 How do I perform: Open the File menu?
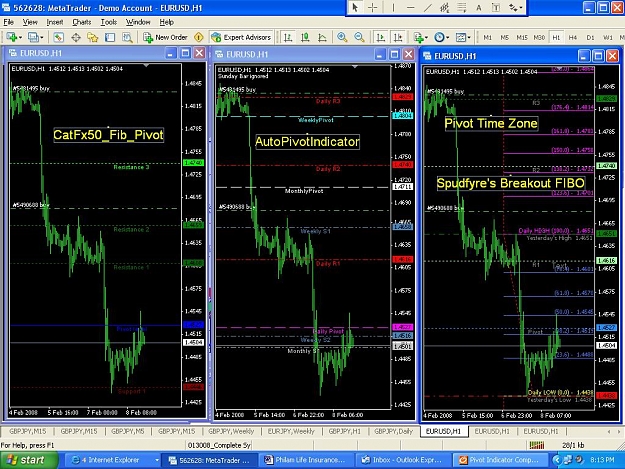[8, 22]
